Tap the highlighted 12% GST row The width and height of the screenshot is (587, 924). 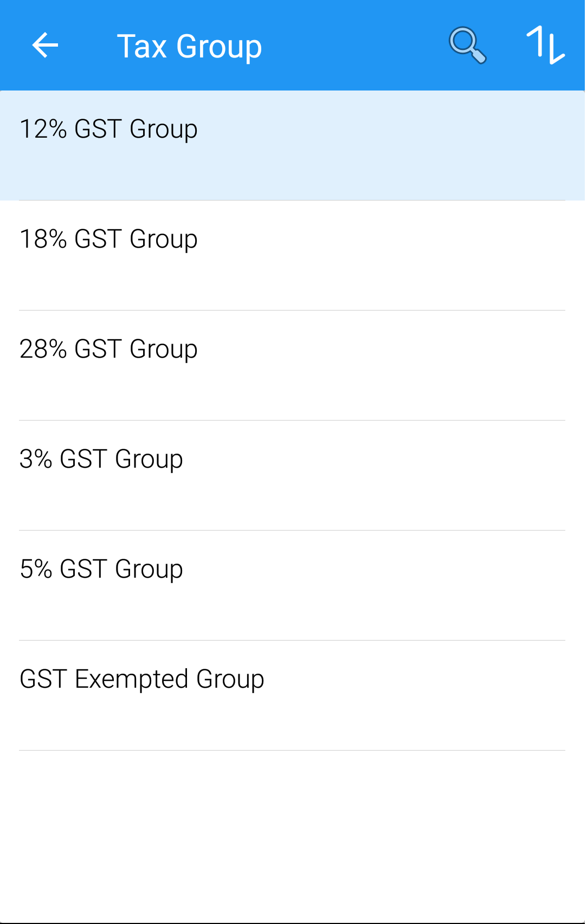[293, 146]
